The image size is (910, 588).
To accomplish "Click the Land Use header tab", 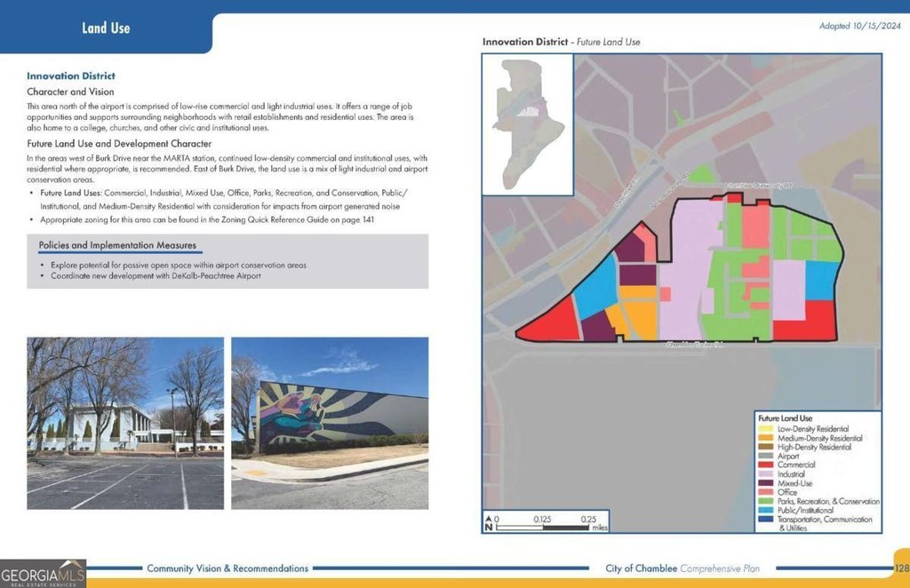I will tap(106, 28).
